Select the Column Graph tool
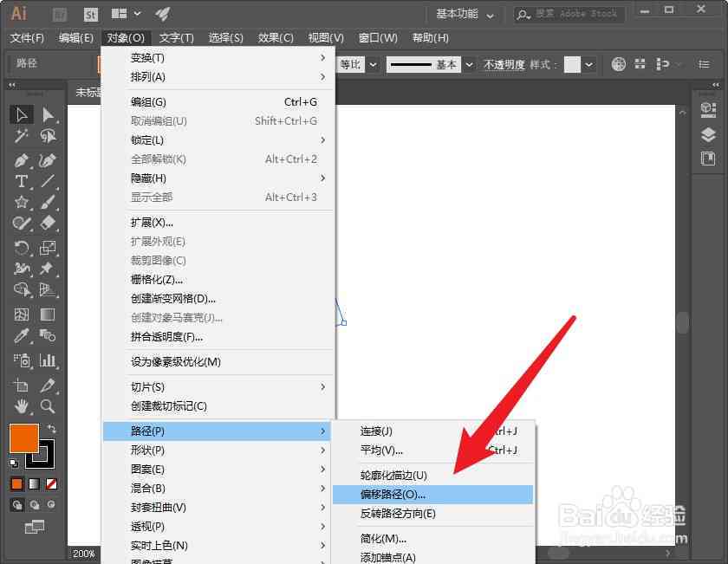 tap(48, 360)
